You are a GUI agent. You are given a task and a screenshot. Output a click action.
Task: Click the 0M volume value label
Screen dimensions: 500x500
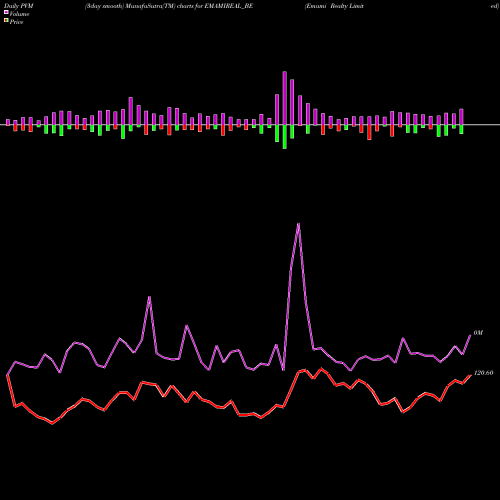tap(478, 333)
